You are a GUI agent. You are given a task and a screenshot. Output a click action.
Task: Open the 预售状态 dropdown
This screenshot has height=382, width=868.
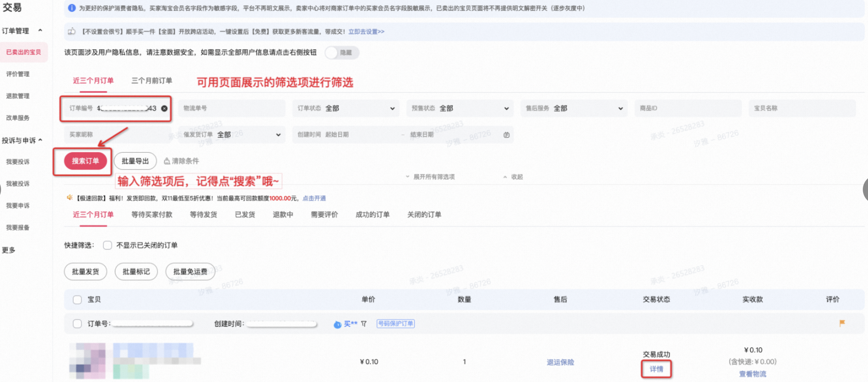tap(460, 108)
